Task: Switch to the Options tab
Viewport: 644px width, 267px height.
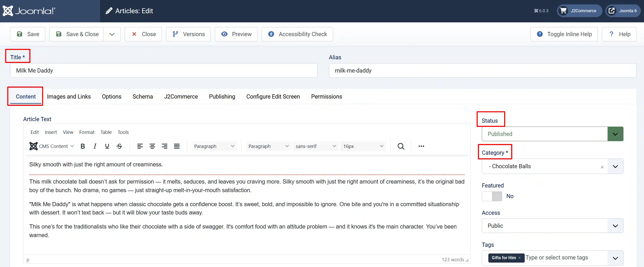Action: [x=112, y=96]
